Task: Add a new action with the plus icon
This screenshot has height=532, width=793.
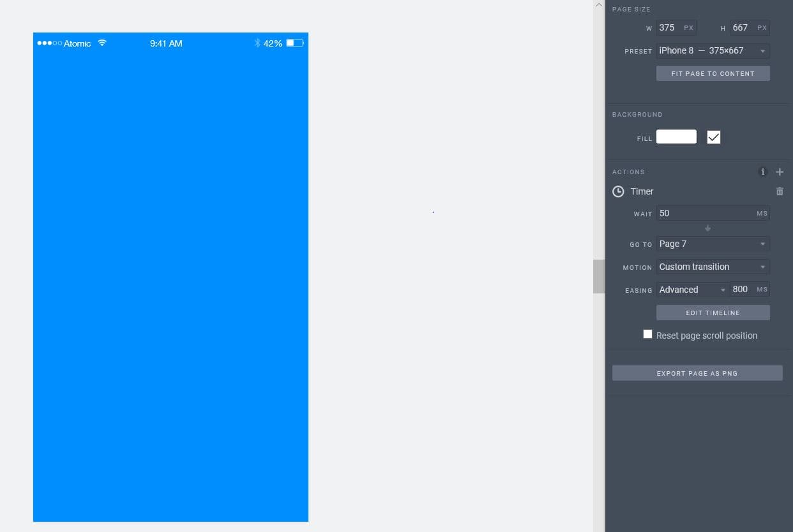Action: tap(780, 172)
